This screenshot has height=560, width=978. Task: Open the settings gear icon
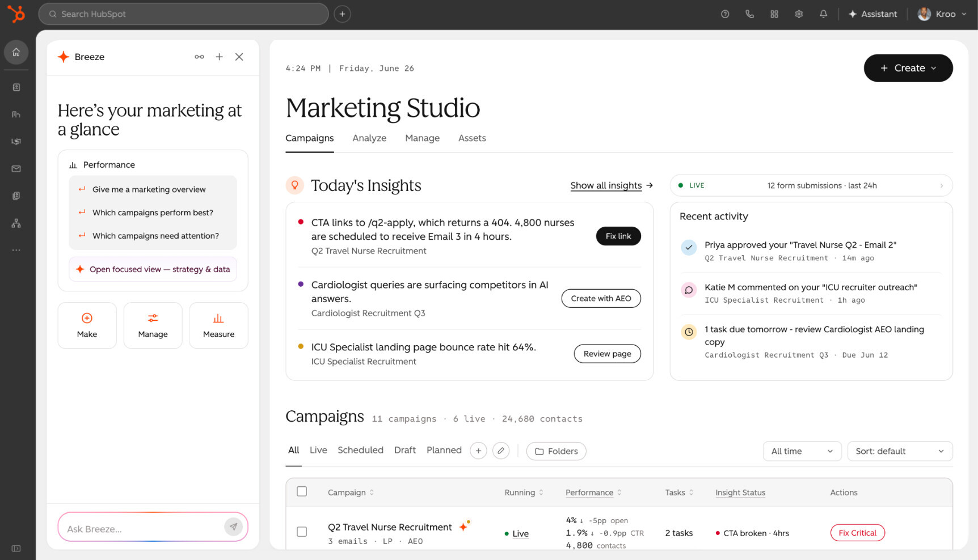click(x=799, y=14)
